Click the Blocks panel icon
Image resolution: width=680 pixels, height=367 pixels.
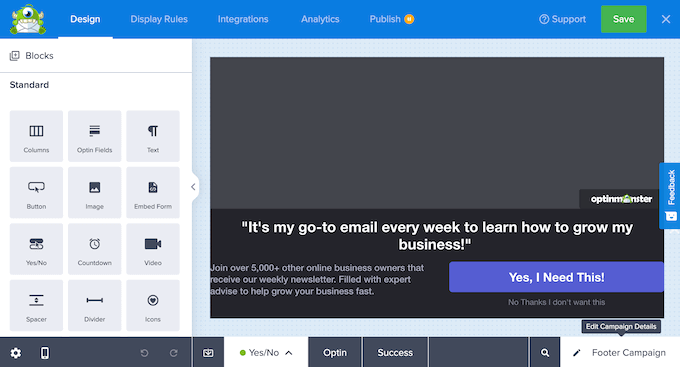tap(15, 56)
